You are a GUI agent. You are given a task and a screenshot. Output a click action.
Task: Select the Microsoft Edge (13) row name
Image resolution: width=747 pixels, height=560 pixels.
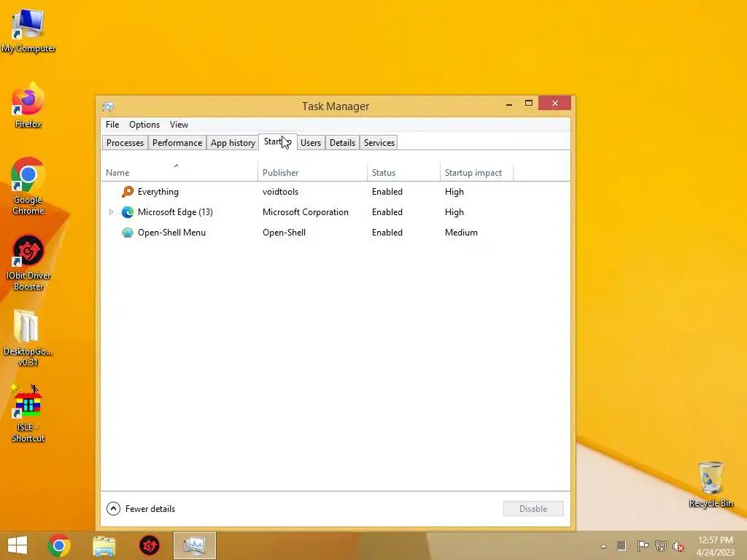point(175,212)
